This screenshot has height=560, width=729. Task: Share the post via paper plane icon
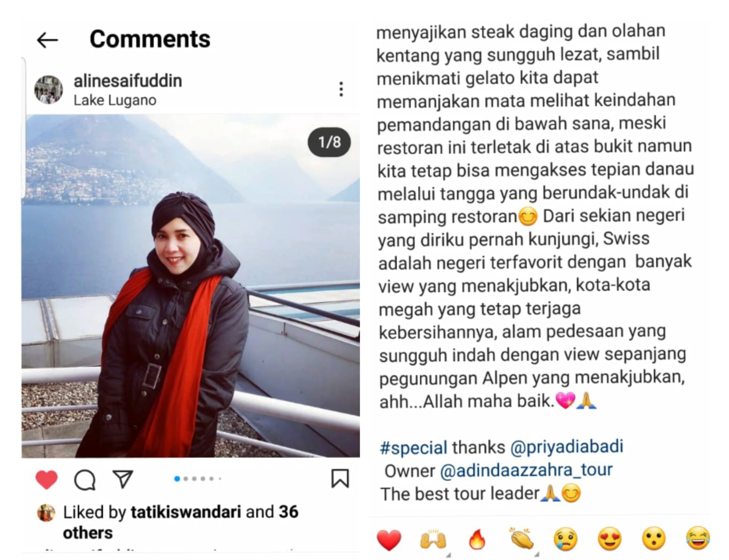click(123, 479)
